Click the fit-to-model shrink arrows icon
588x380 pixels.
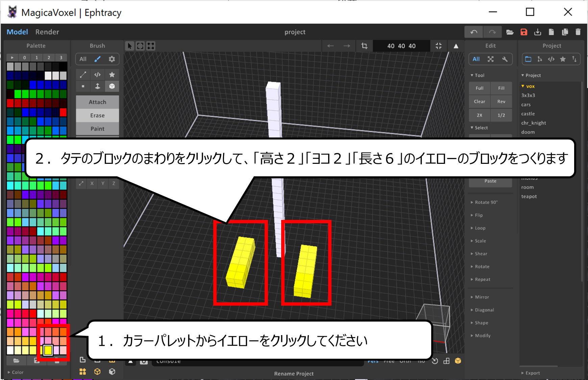pyautogui.click(x=439, y=46)
